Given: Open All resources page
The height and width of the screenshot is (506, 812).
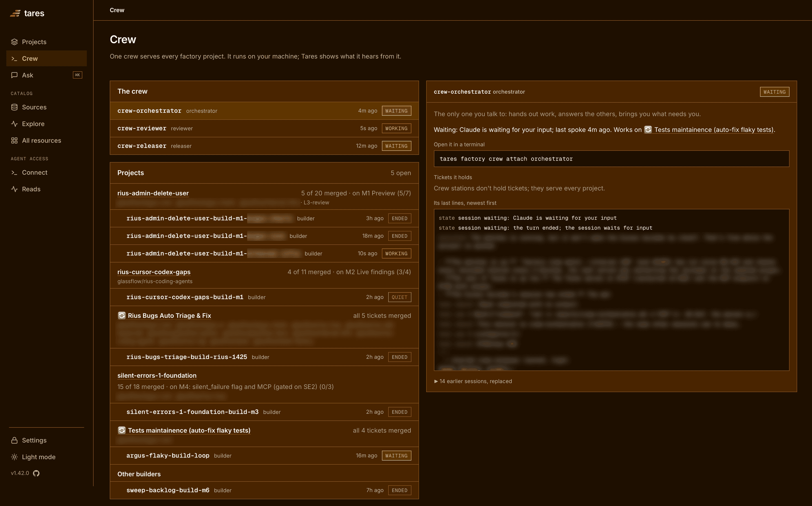Looking at the screenshot, I should [x=47, y=141].
